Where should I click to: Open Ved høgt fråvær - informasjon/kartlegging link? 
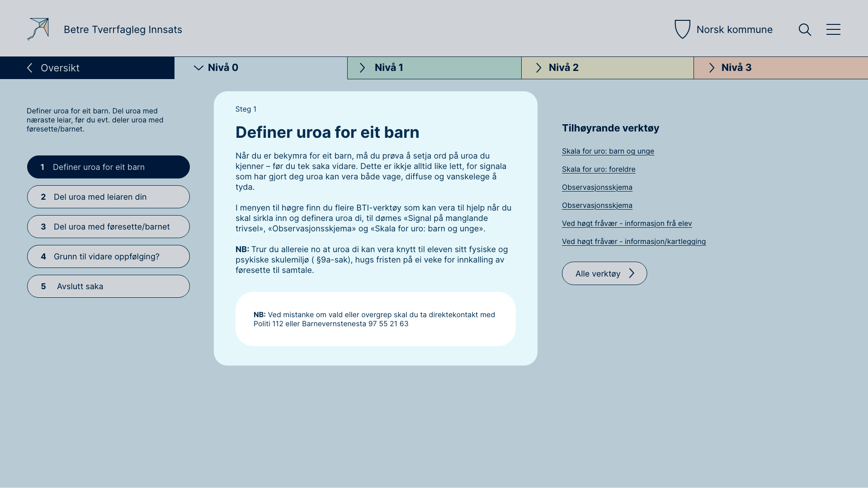(x=633, y=241)
